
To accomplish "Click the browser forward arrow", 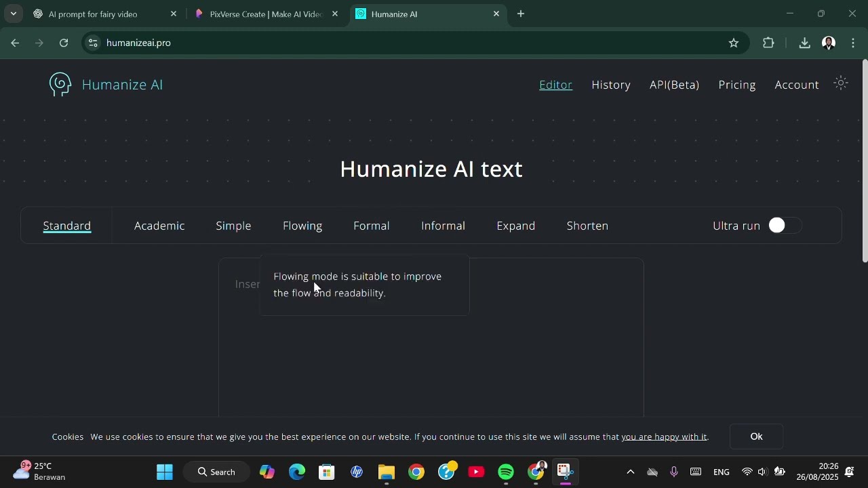I will click(x=39, y=43).
